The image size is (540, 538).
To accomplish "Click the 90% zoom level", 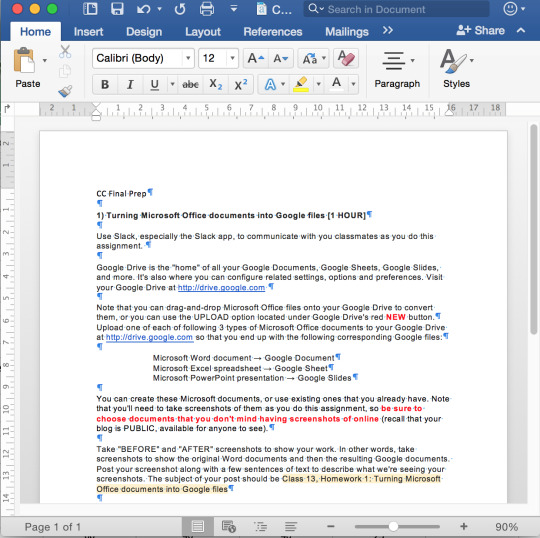I will pyautogui.click(x=506, y=527).
